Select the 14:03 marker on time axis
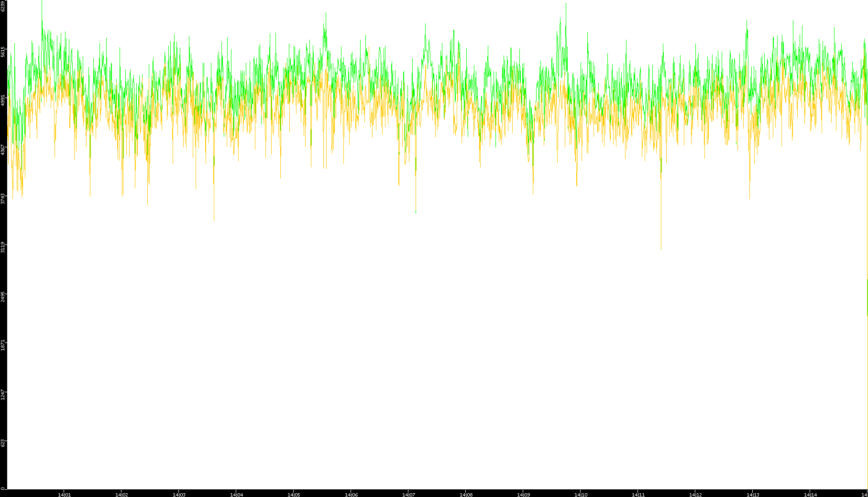This screenshot has height=497, width=868. click(179, 495)
